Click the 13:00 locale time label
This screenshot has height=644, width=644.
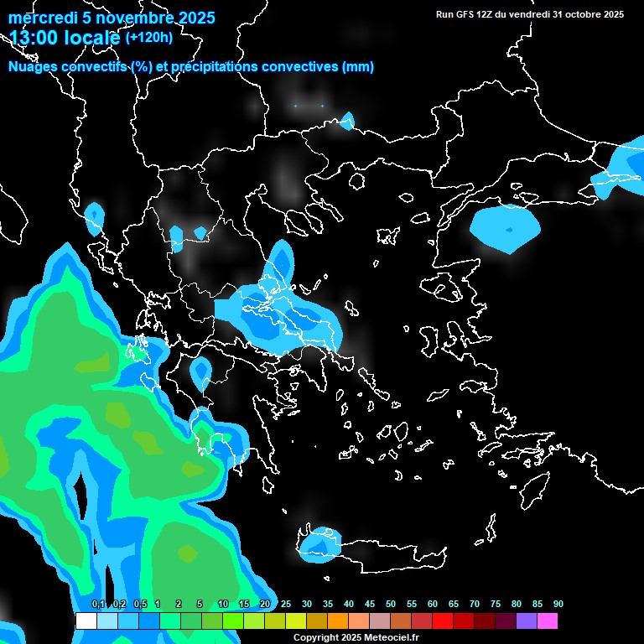(65, 38)
